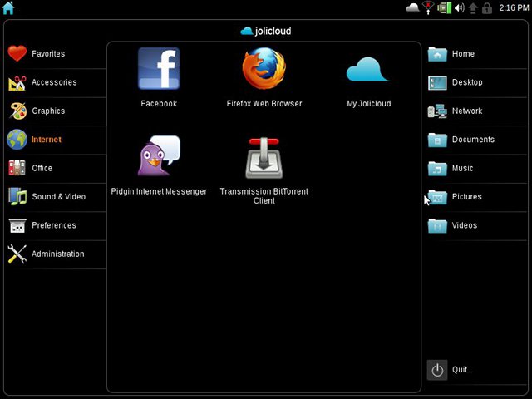
Task: Open the volume speaker indicator
Action: (x=460, y=7)
